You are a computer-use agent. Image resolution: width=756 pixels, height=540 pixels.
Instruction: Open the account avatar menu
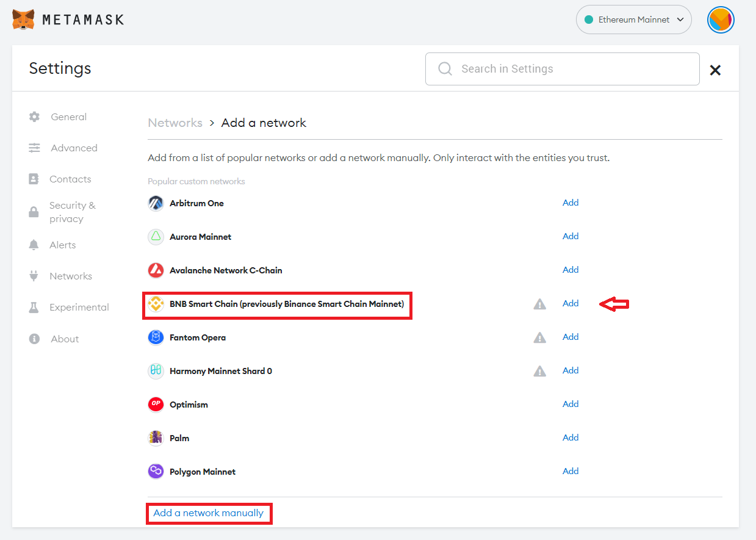click(721, 20)
